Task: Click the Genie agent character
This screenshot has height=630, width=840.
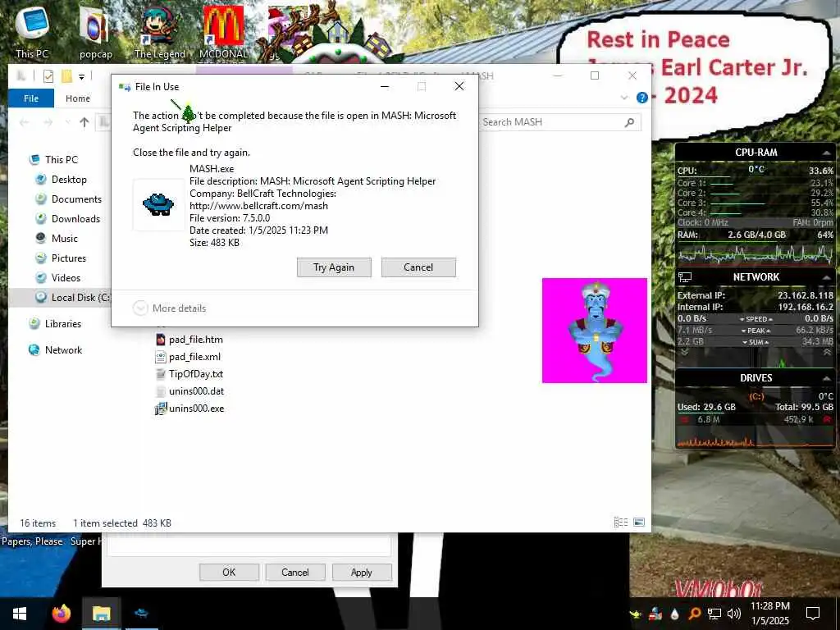Action: 595,331
